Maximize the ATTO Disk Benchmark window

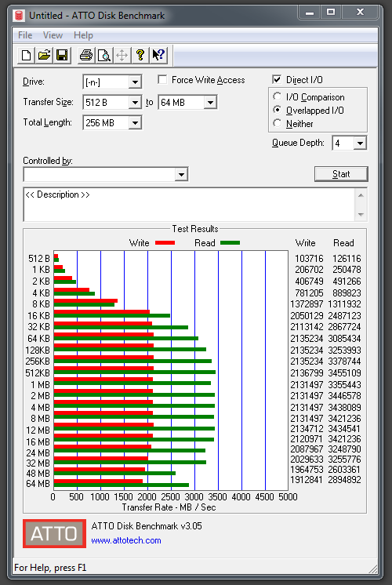click(331, 13)
